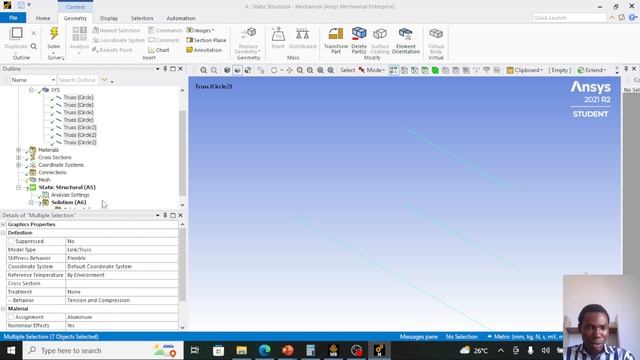The image size is (640, 360).
Task: Click the Surface Coating icon
Action: tap(380, 34)
